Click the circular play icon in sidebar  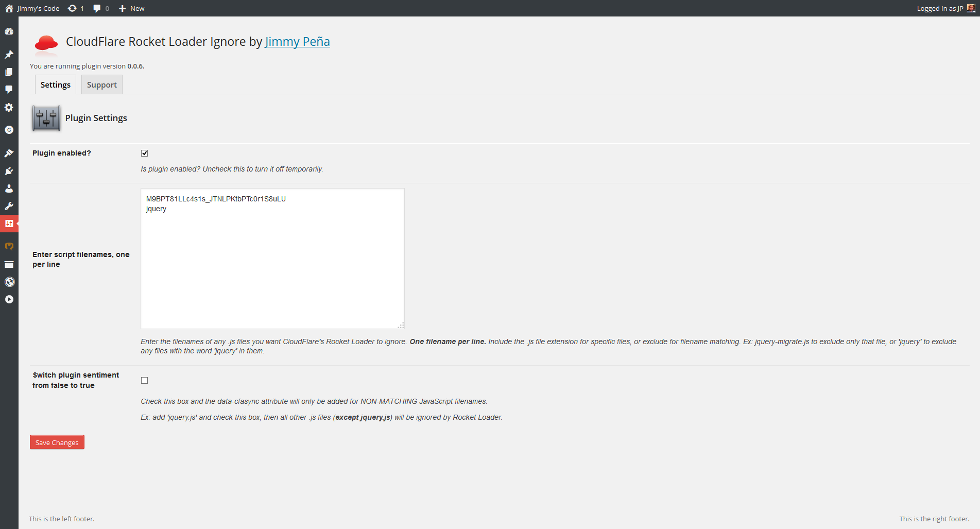pos(9,299)
